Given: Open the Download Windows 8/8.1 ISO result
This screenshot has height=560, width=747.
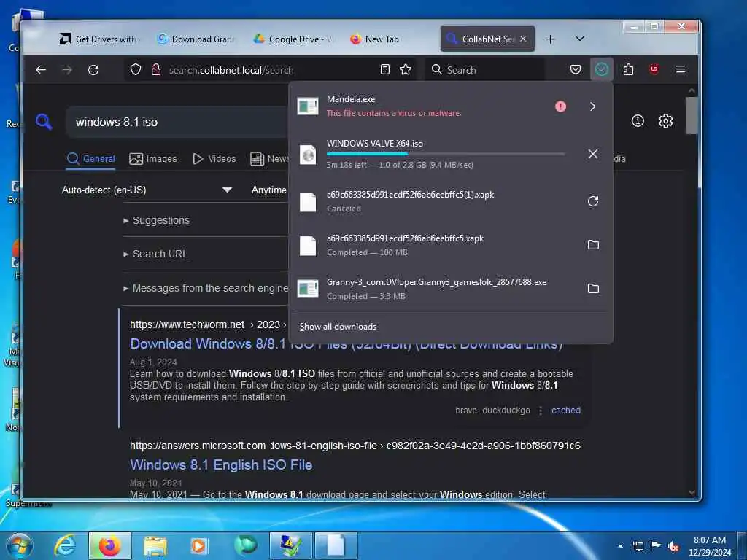Looking at the screenshot, I should pyautogui.click(x=346, y=344).
